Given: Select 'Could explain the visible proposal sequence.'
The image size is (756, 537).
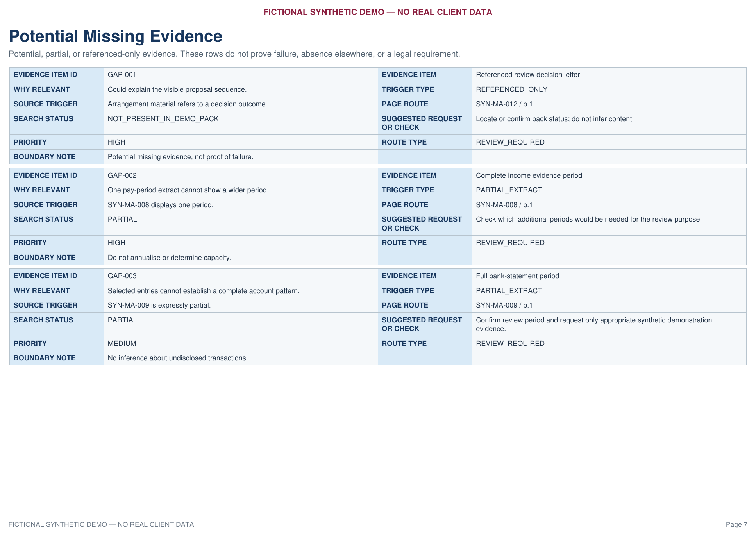Looking at the screenshot, I should click(177, 89).
